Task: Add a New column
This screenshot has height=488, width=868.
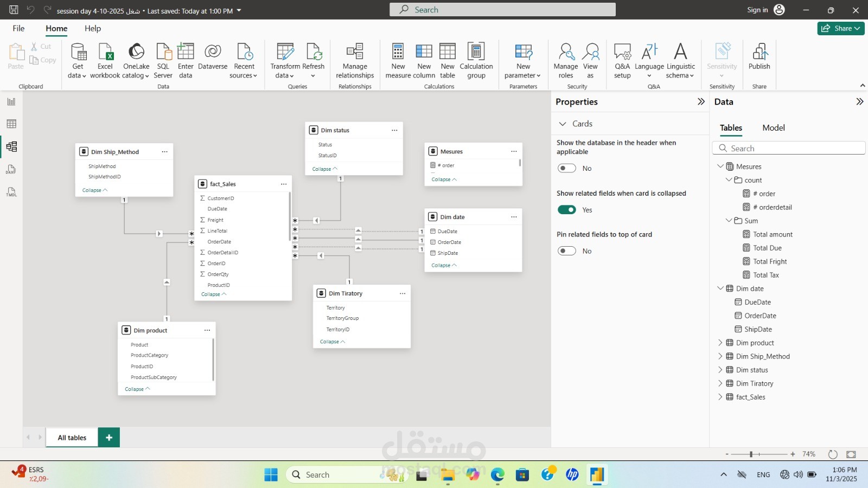Action: (424, 61)
